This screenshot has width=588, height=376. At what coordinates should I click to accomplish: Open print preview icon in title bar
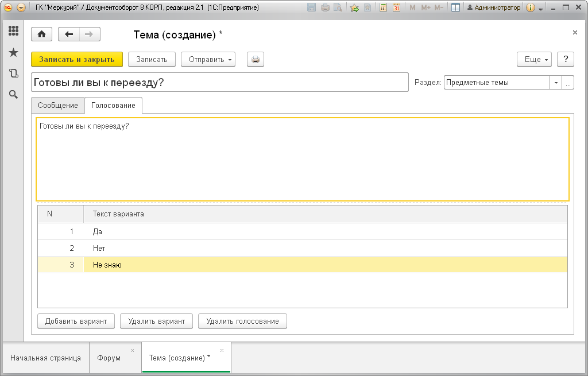338,7
